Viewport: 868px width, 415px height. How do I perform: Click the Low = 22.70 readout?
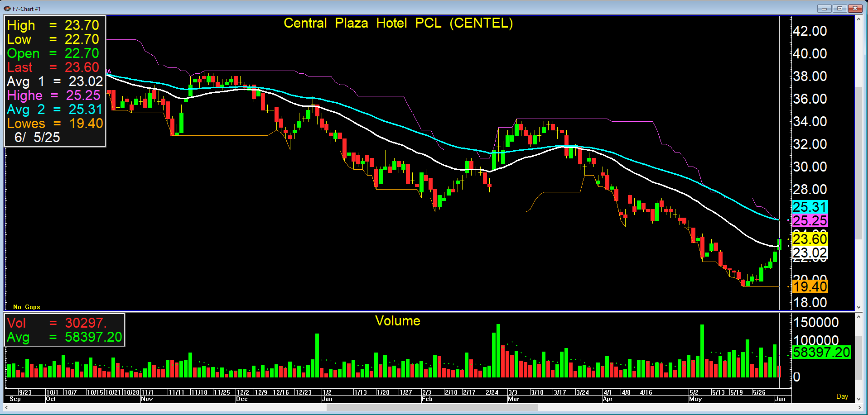coord(53,39)
